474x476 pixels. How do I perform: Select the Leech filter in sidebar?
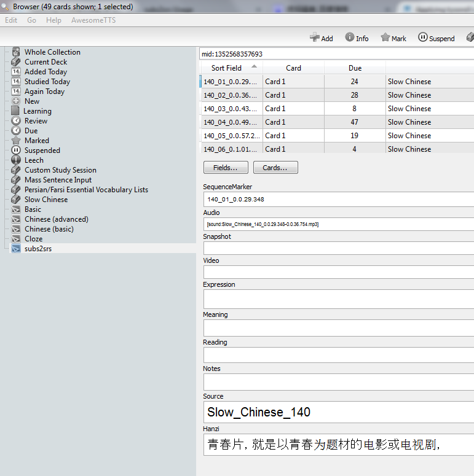click(x=34, y=160)
